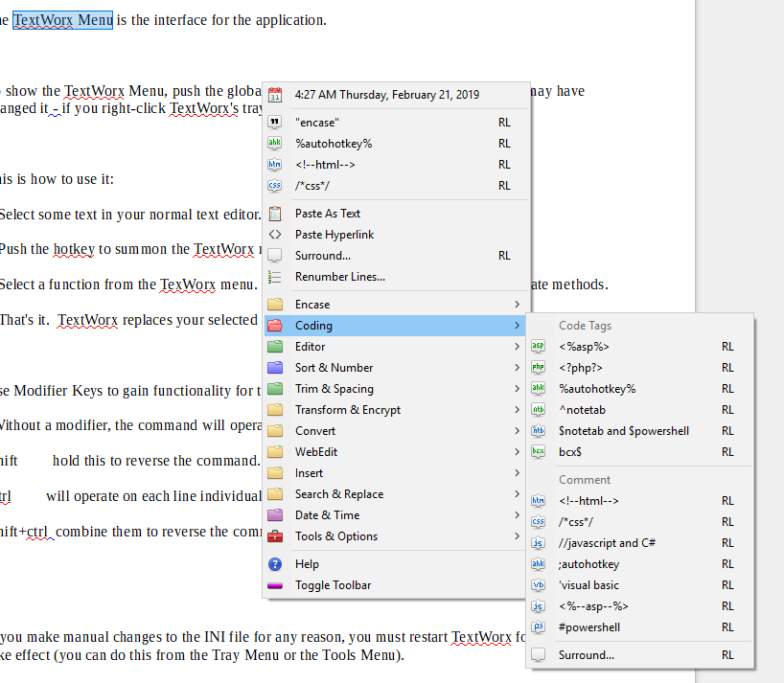Choose /*css*/ under Comment submenu
Screen dimensions: 784x683
coord(640,522)
